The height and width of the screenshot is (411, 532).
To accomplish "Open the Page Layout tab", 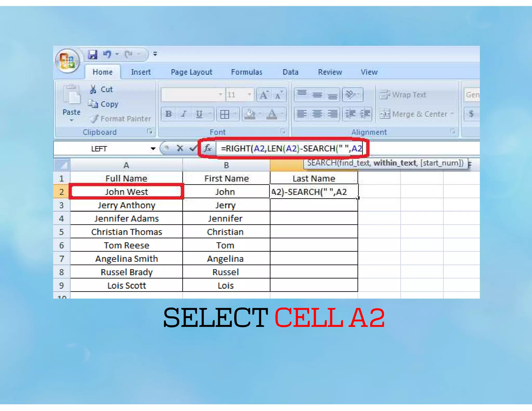I will [191, 72].
